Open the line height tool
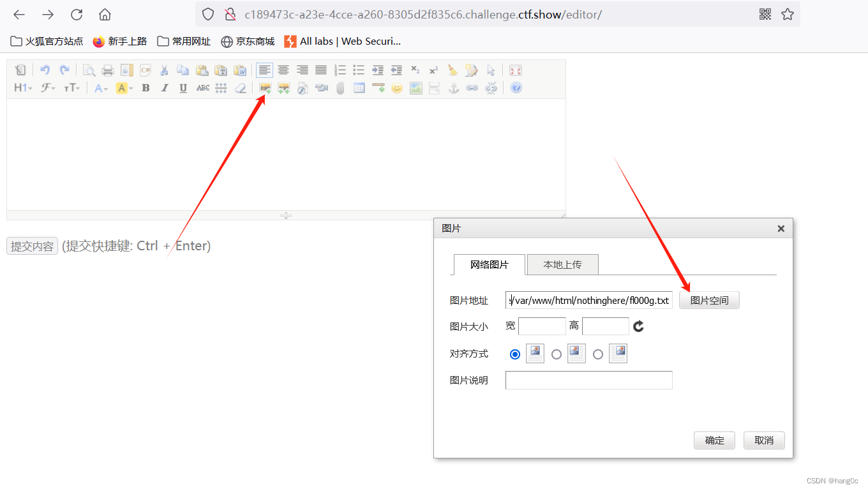The height and width of the screenshot is (491, 868). click(x=221, y=88)
